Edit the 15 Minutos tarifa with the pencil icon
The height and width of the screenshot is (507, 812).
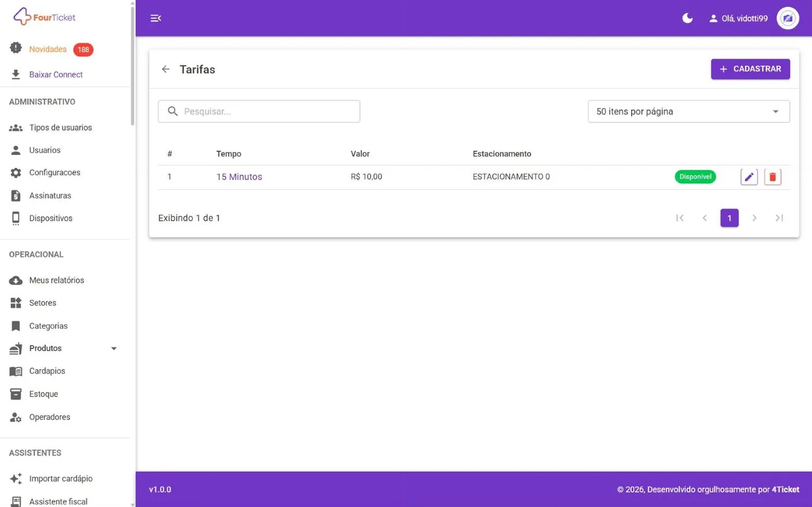click(749, 177)
